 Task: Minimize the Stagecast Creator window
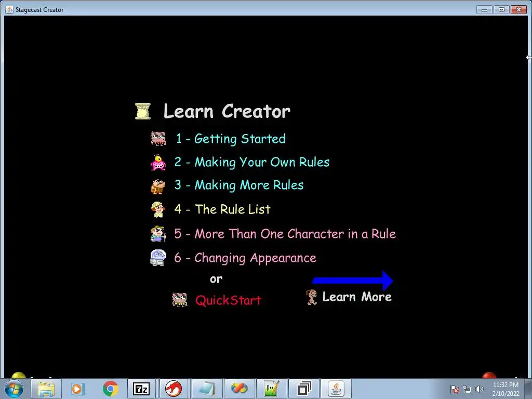(484, 9)
